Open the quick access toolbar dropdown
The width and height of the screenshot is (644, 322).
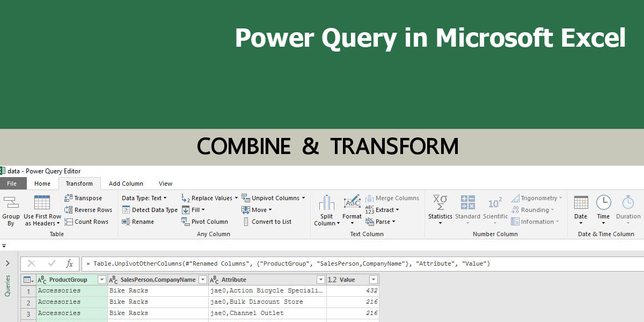tap(4, 245)
